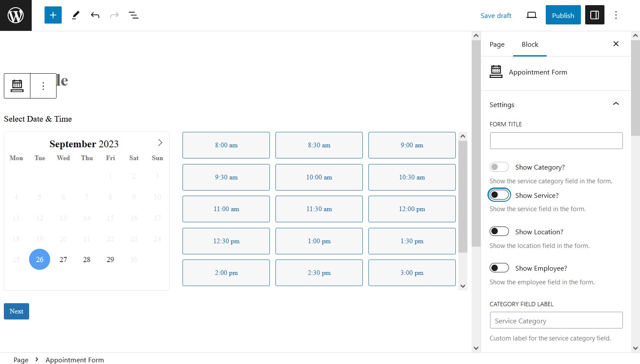Viewport: 640px width, 364px height.
Task: Switch to the Page tab
Action: [x=497, y=45]
